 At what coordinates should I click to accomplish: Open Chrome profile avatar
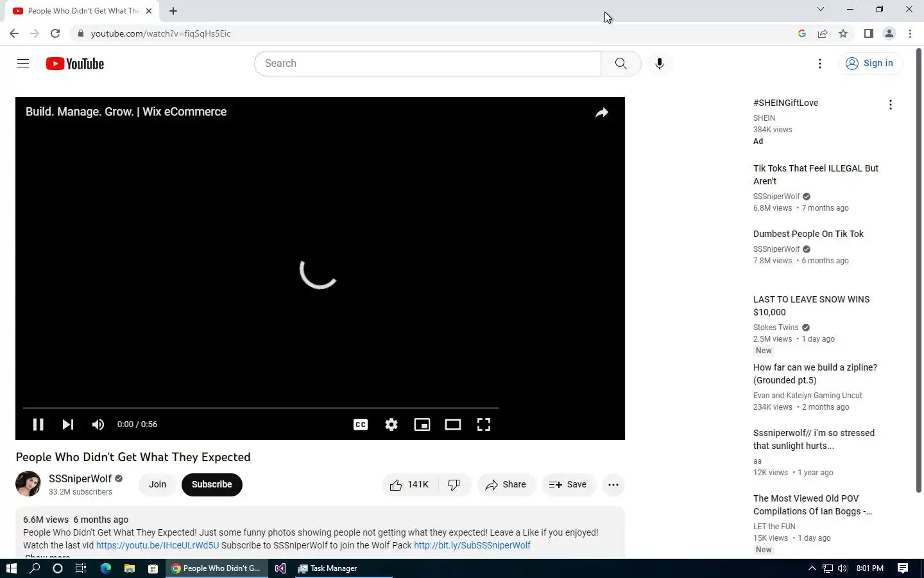coord(889,33)
